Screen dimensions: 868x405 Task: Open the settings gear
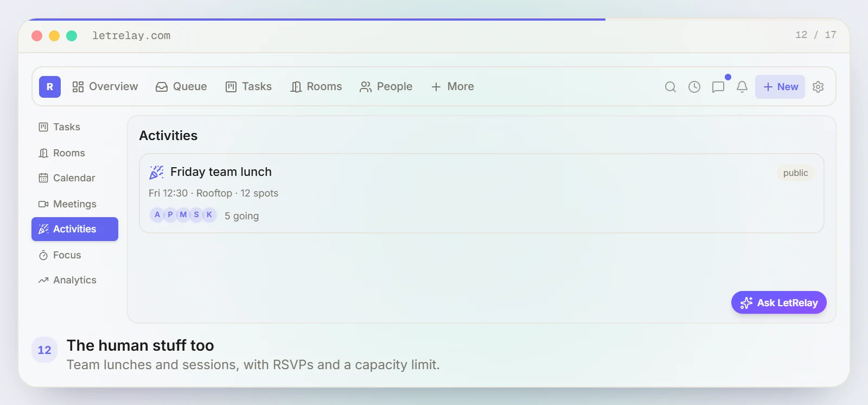[818, 87]
